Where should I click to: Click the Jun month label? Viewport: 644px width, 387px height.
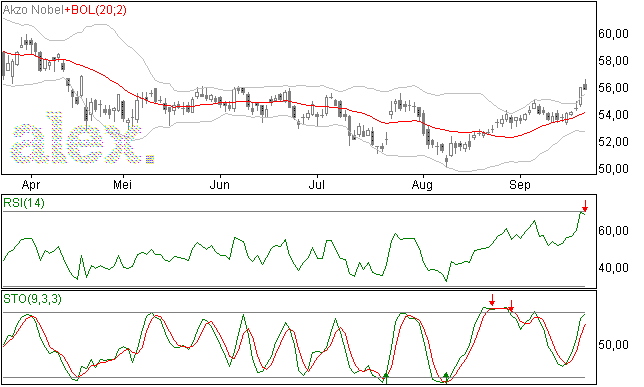(x=219, y=185)
